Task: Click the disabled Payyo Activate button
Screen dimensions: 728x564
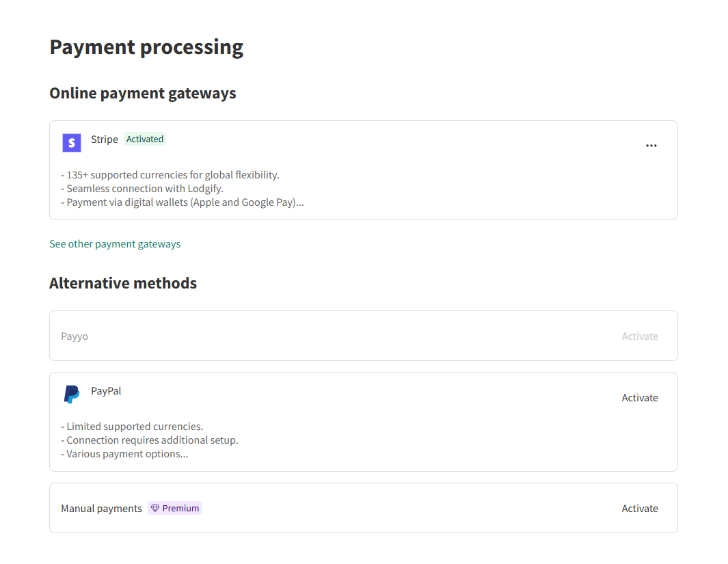Action: pyautogui.click(x=640, y=336)
